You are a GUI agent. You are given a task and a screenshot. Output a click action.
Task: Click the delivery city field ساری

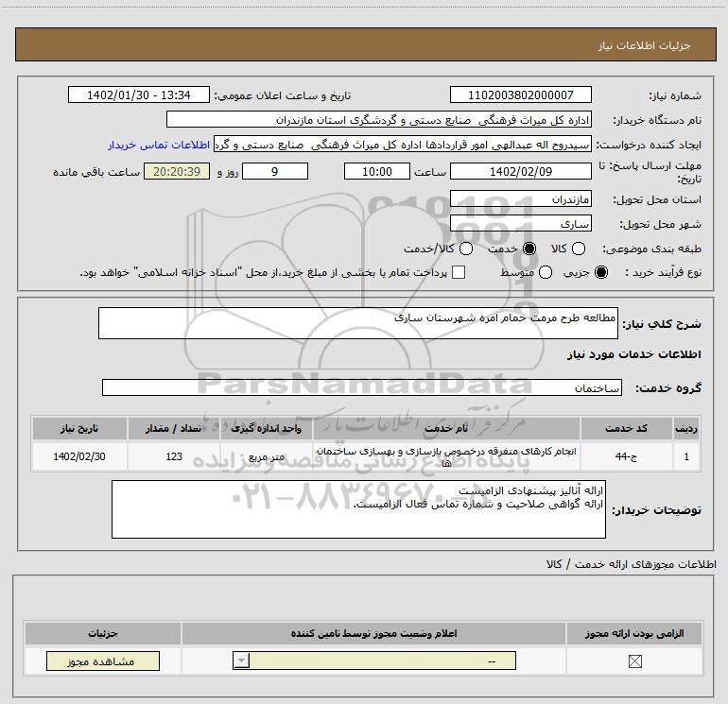520,224
